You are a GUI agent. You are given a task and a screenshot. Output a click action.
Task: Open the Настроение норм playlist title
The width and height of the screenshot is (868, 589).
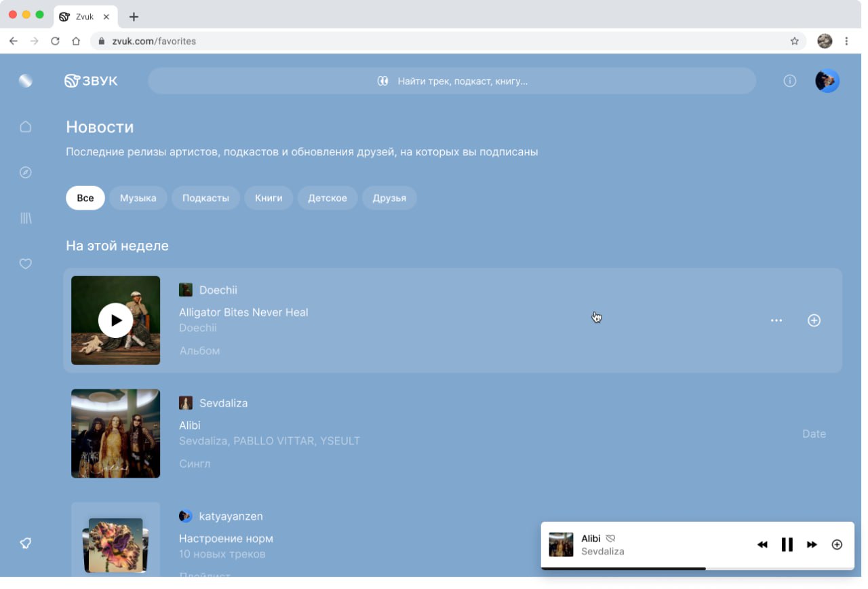click(226, 539)
